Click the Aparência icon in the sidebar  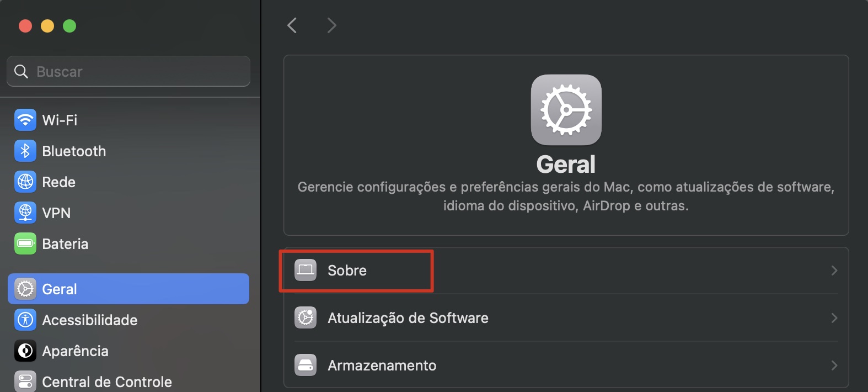(25, 351)
